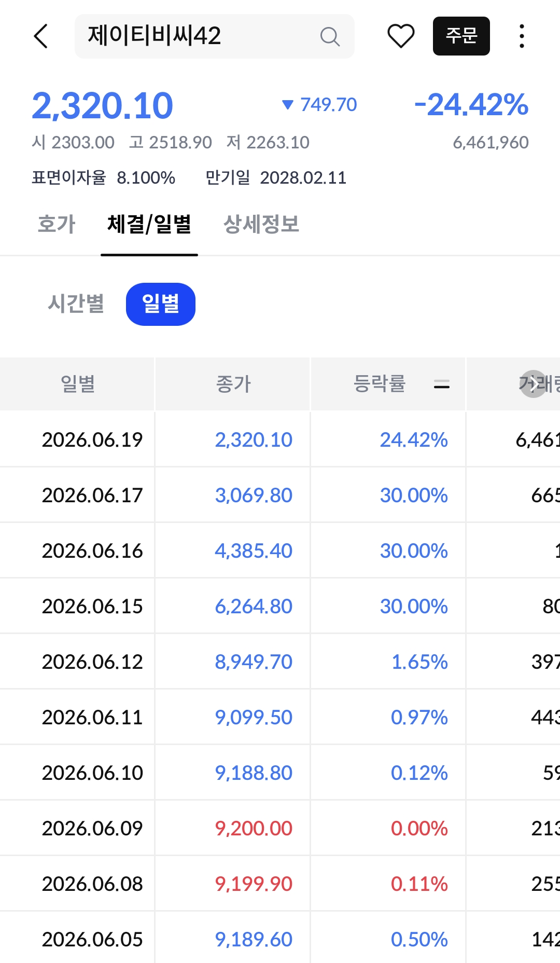Select the 2026.06.09 row with 9,200.00

[280, 828]
